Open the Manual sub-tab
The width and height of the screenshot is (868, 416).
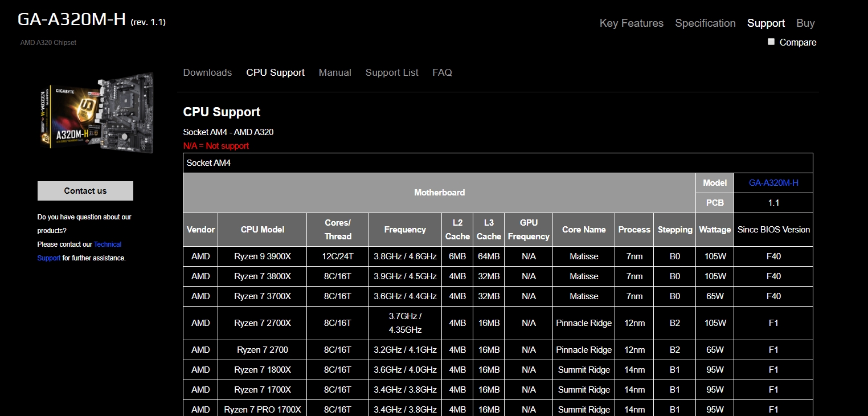coord(335,72)
